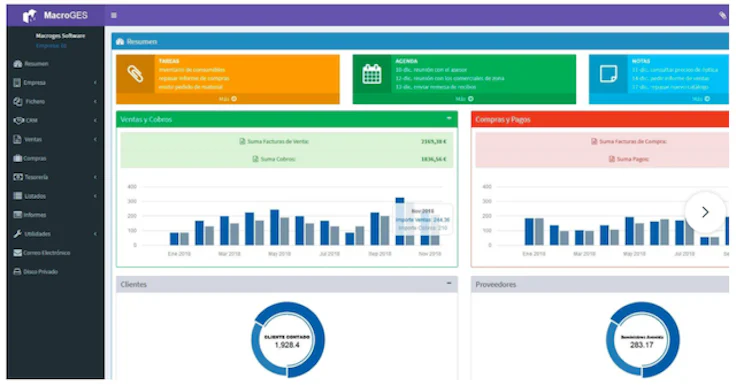Click task 'inventario de consumibles'
The image size is (736, 385).
192,69
